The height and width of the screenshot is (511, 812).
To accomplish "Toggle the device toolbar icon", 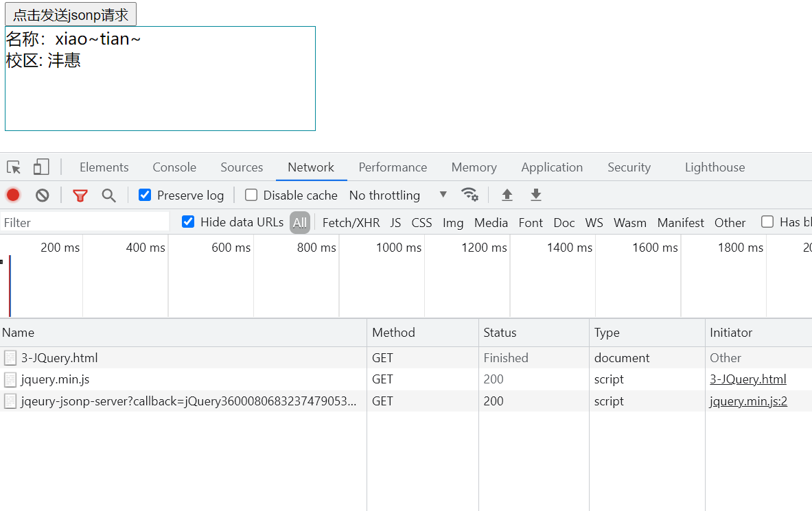I will point(41,167).
